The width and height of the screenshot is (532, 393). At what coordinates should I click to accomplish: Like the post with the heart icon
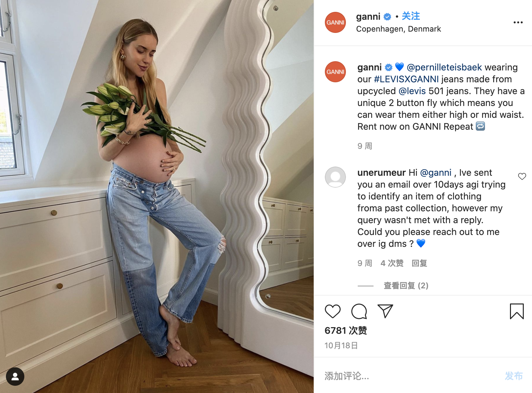click(332, 311)
